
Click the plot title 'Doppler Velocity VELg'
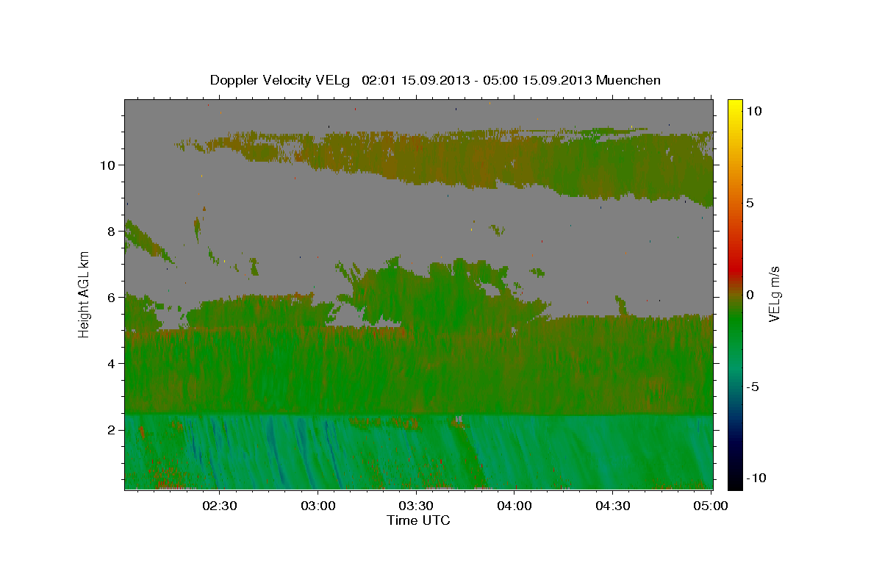281,80
